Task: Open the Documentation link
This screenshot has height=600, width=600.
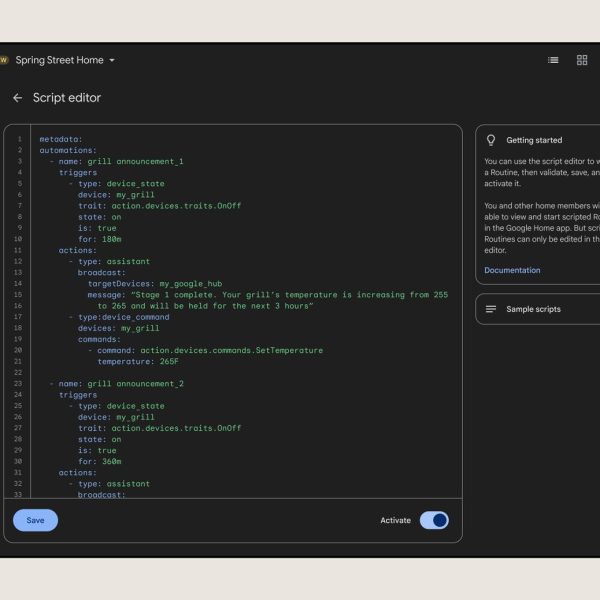Action: tap(512, 270)
